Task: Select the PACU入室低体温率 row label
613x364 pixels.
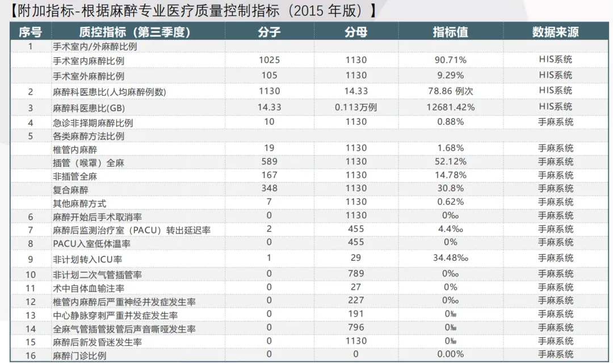Action: pyautogui.click(x=92, y=244)
